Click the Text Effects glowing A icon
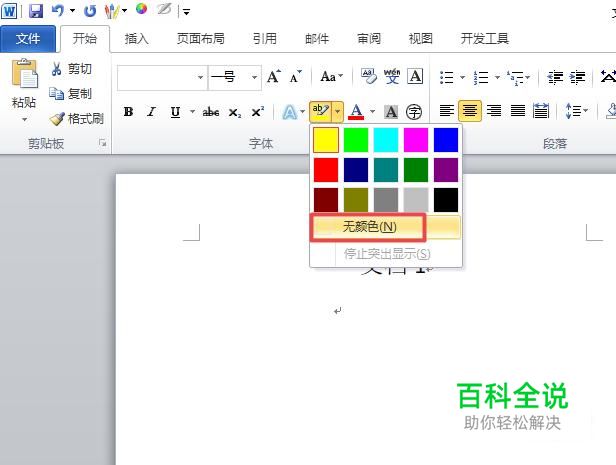The image size is (616, 465). tap(290, 112)
